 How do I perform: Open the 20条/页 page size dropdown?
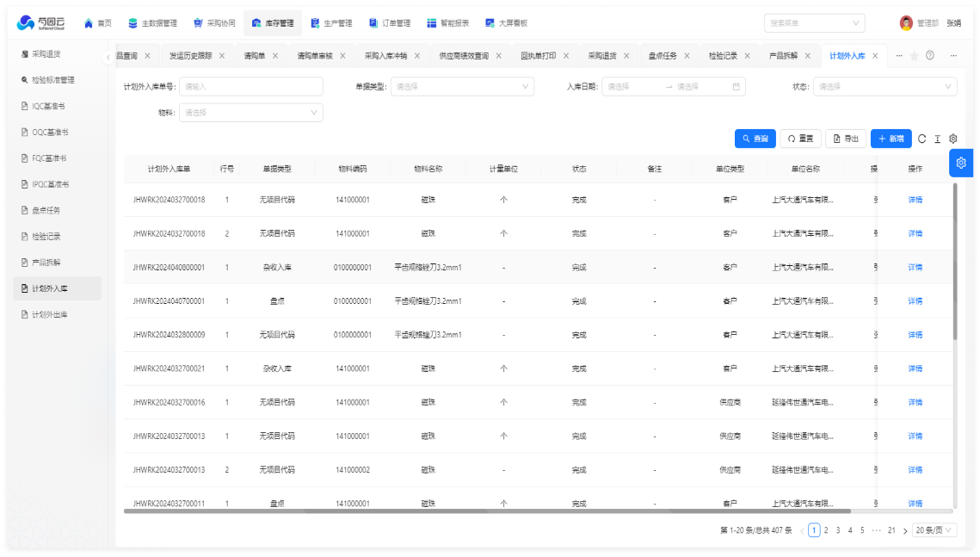pos(934,530)
